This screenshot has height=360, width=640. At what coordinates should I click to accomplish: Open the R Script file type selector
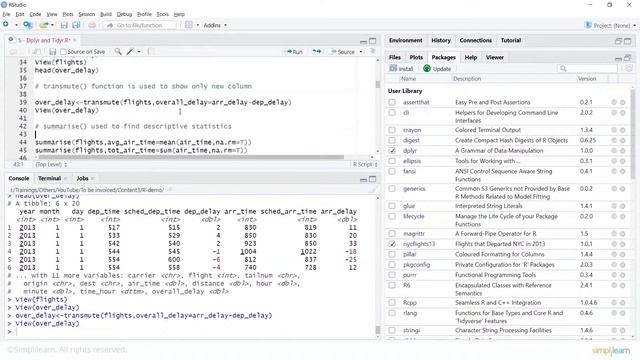click(x=365, y=164)
